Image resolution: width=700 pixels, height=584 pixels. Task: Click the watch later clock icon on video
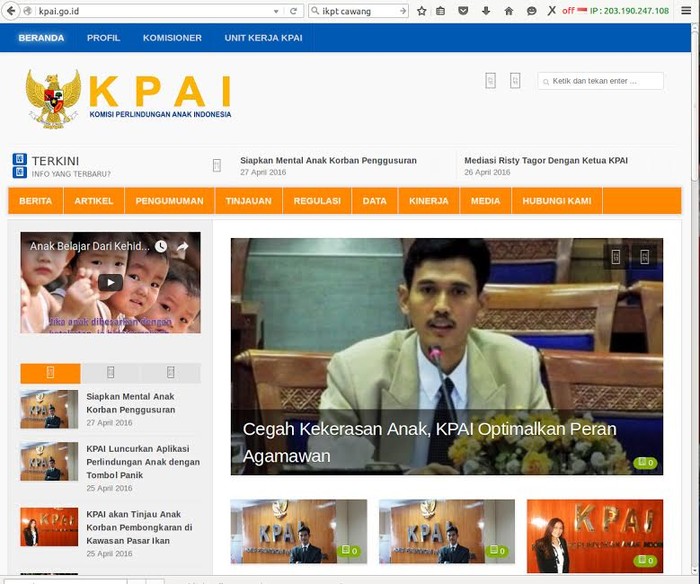(161, 246)
